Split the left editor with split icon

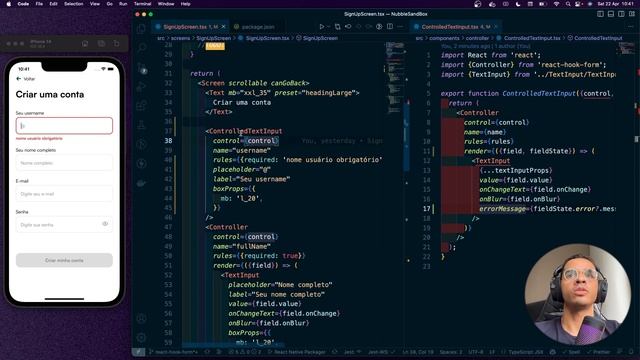coord(390,27)
